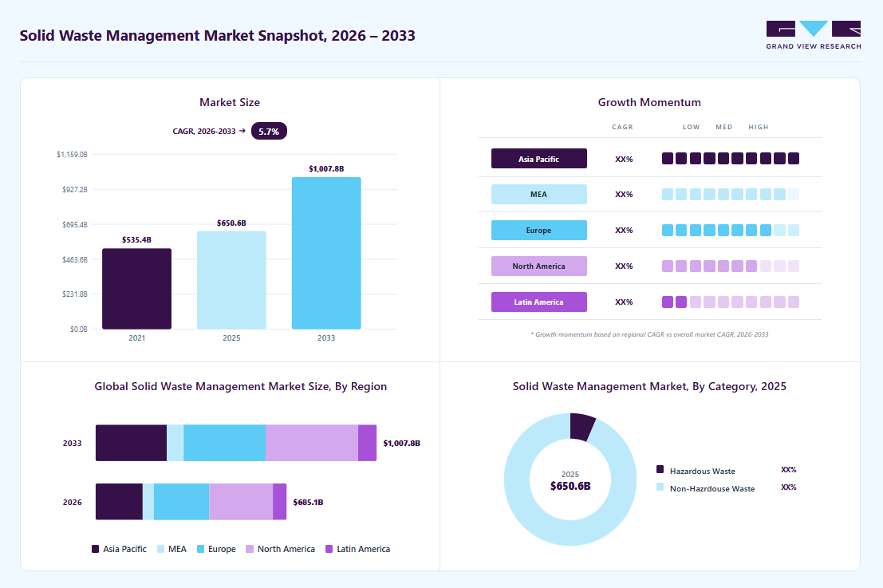Click the 2033 Asia Pacific bar segment
The image size is (883, 588).
click(x=131, y=444)
